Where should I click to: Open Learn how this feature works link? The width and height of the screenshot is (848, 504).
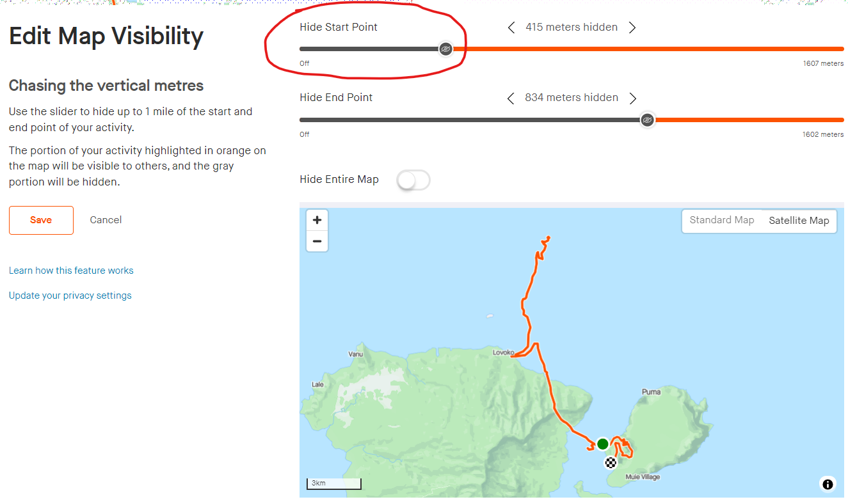[71, 271]
